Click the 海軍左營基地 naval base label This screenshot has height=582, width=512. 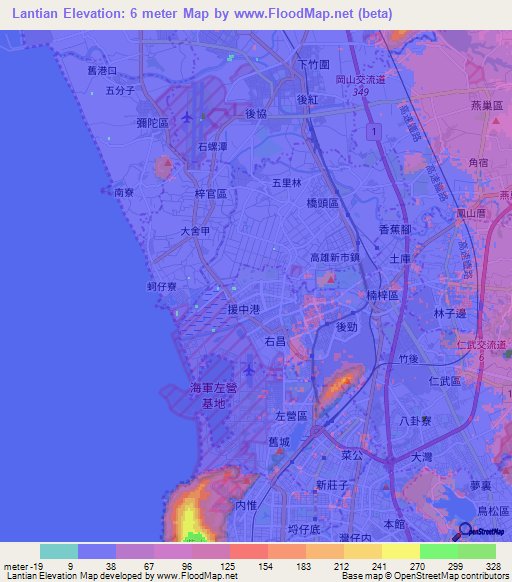pyautogui.click(x=213, y=396)
